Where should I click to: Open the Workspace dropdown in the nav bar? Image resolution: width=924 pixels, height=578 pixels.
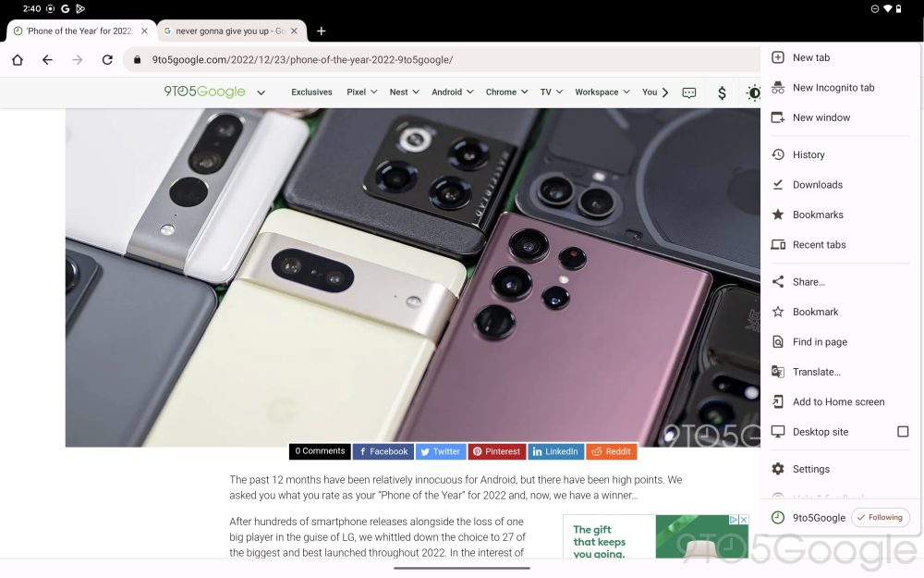click(x=602, y=92)
